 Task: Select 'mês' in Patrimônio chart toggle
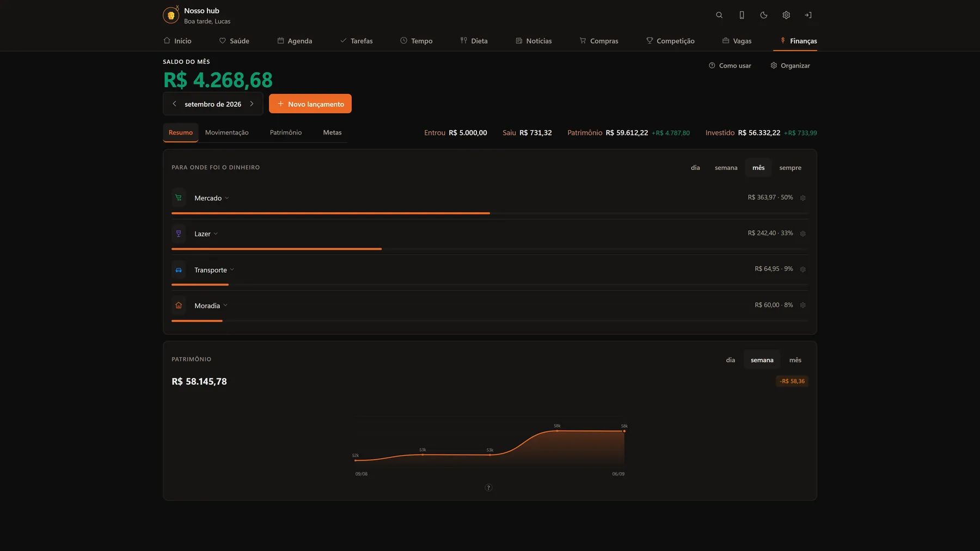coord(795,360)
